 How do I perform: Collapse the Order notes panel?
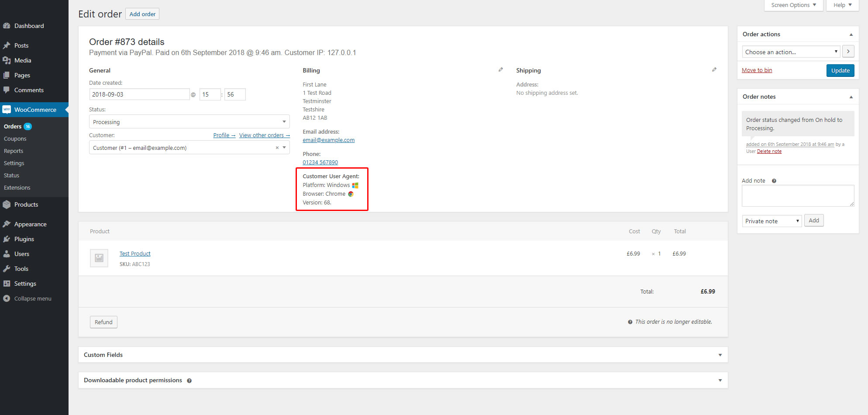(x=851, y=97)
